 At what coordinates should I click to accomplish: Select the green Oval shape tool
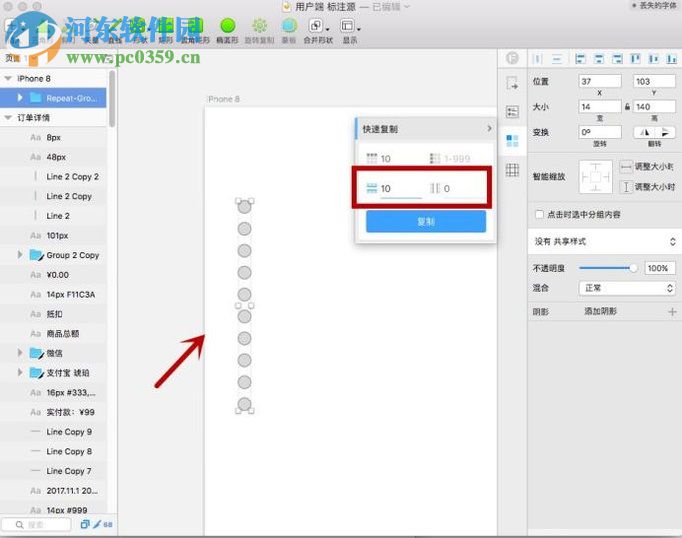[227, 26]
